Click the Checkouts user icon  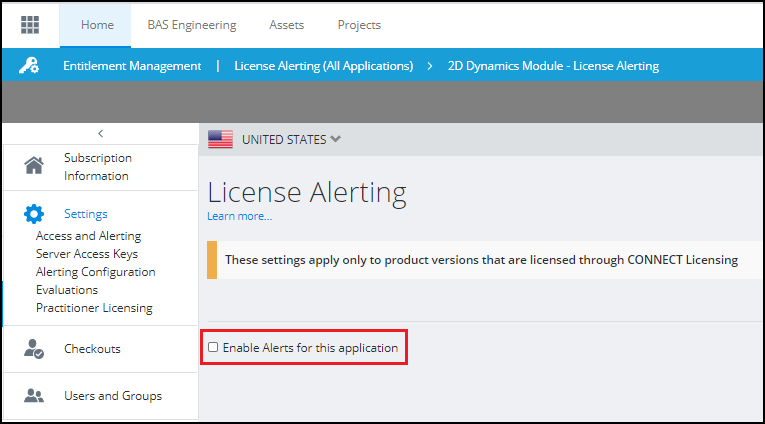point(34,349)
